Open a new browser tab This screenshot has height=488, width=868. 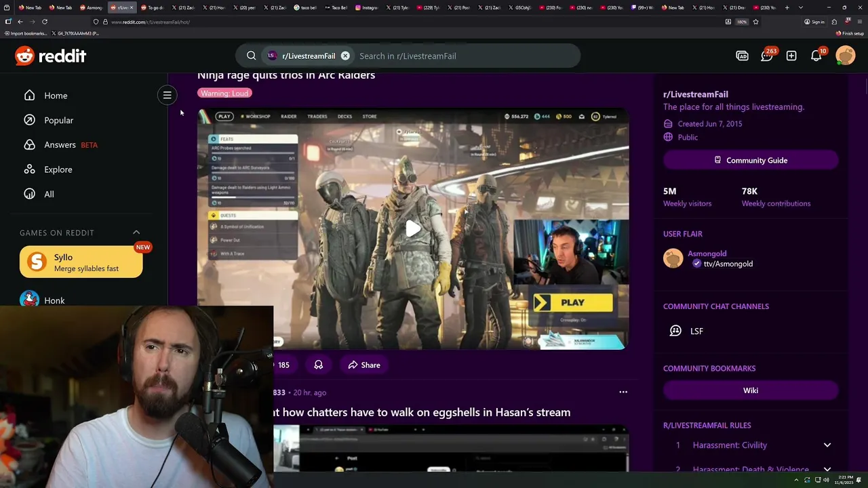(x=787, y=7)
